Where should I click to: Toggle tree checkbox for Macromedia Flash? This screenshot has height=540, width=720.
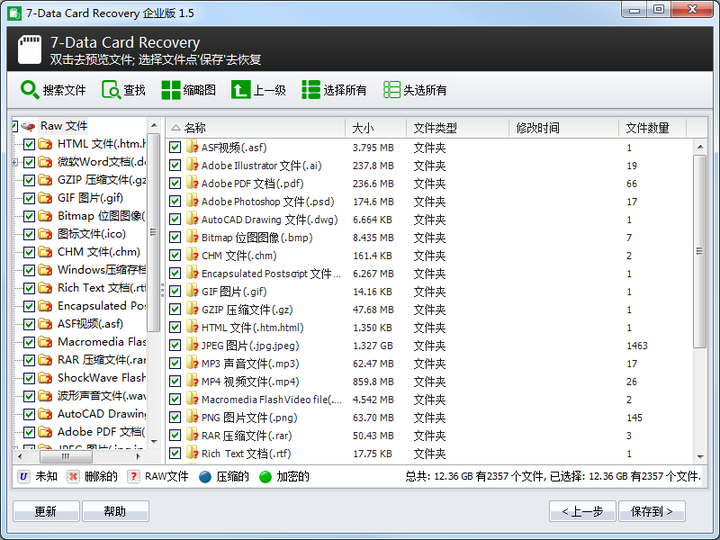29,342
